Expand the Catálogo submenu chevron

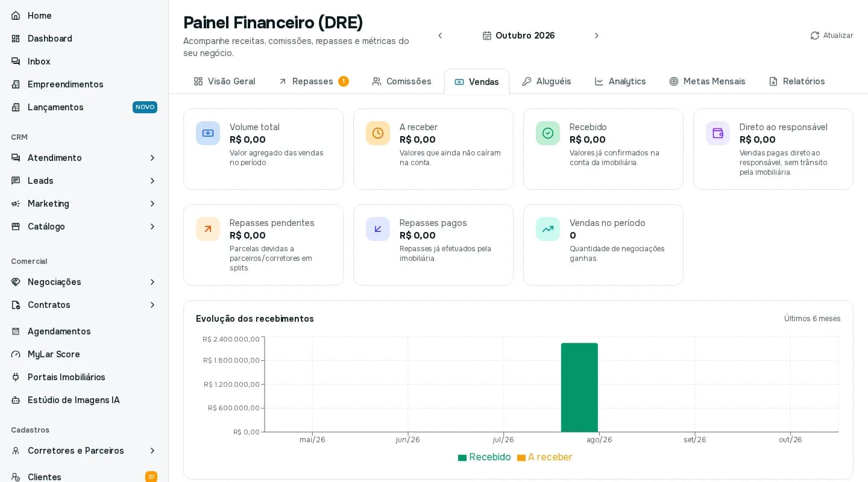(153, 227)
